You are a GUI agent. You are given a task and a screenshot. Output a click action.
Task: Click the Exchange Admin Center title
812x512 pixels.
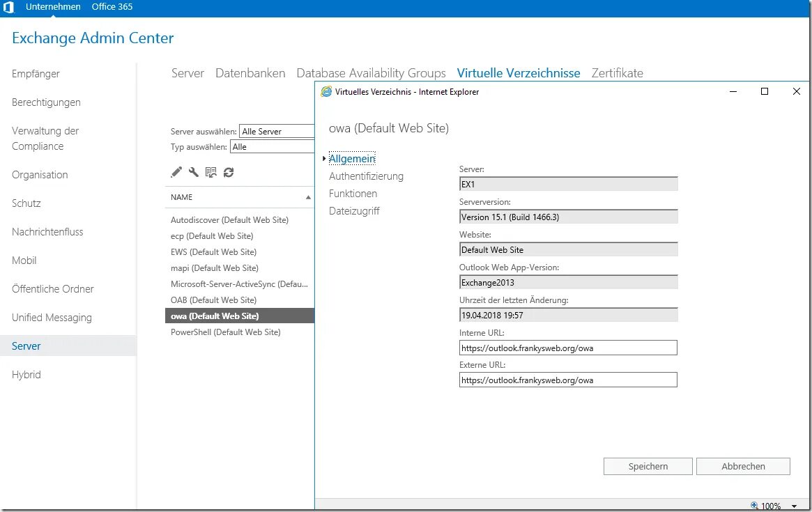tap(93, 38)
